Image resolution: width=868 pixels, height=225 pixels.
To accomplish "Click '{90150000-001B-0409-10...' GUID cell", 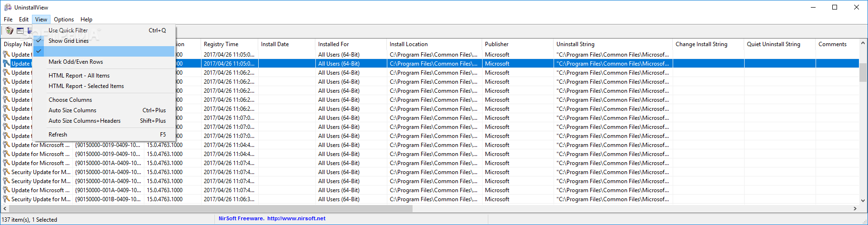I will pyautogui.click(x=108, y=199).
